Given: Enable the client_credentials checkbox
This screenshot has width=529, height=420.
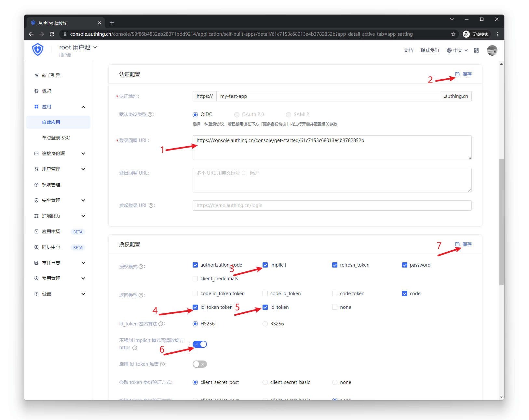Looking at the screenshot, I should [195, 278].
